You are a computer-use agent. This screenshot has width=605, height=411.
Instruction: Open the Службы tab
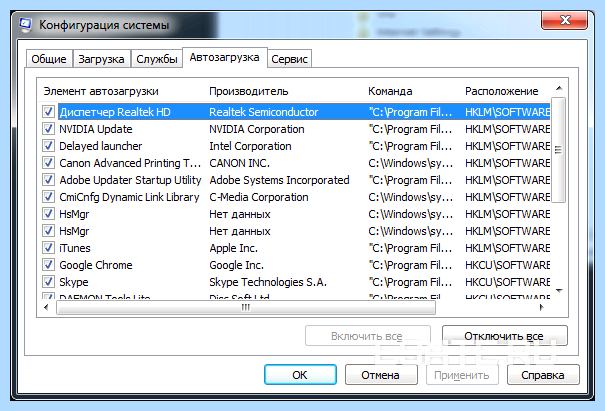157,59
